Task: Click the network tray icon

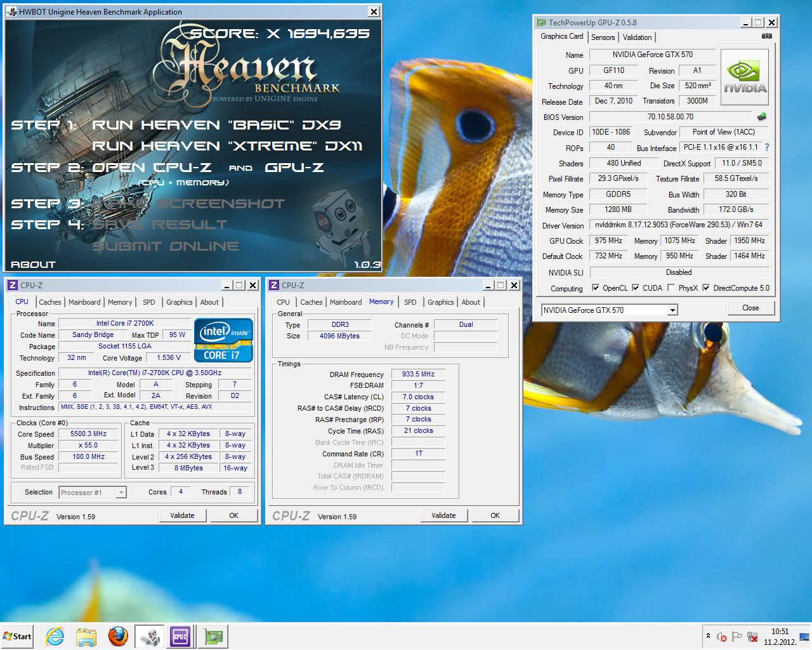Action: tap(752, 637)
